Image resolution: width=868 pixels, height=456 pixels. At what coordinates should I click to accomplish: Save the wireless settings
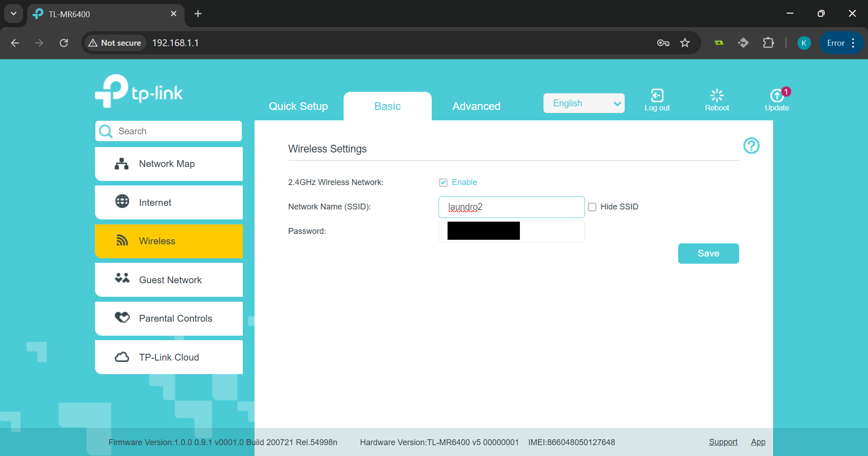tap(708, 253)
